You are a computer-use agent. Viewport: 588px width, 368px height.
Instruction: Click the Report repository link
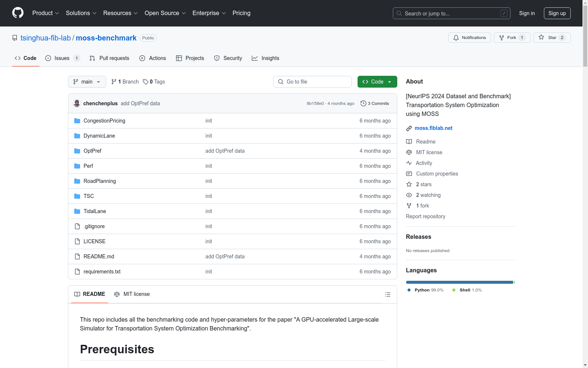[426, 216]
